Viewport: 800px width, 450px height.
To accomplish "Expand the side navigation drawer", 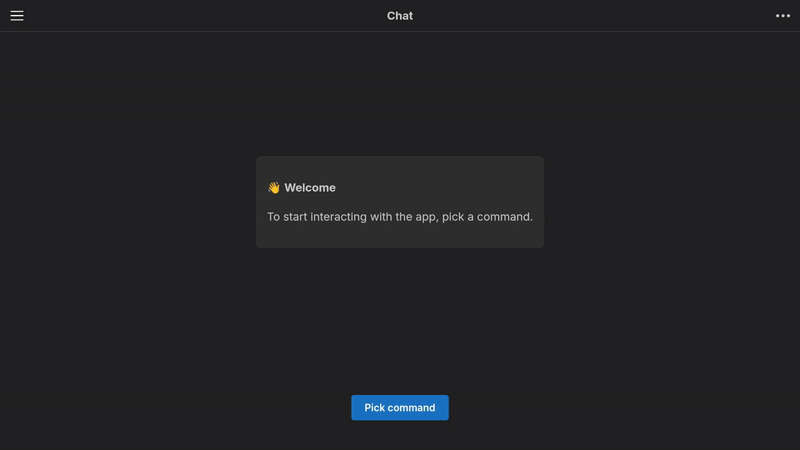I will click(17, 16).
